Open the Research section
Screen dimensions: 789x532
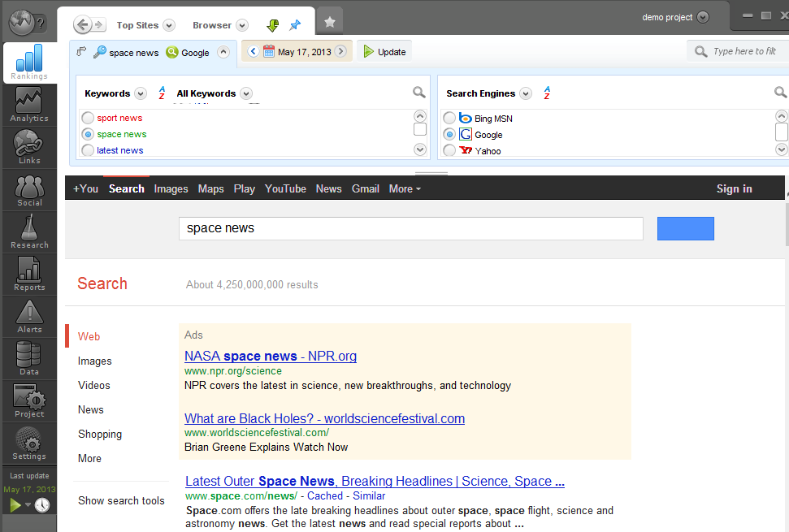click(29, 231)
